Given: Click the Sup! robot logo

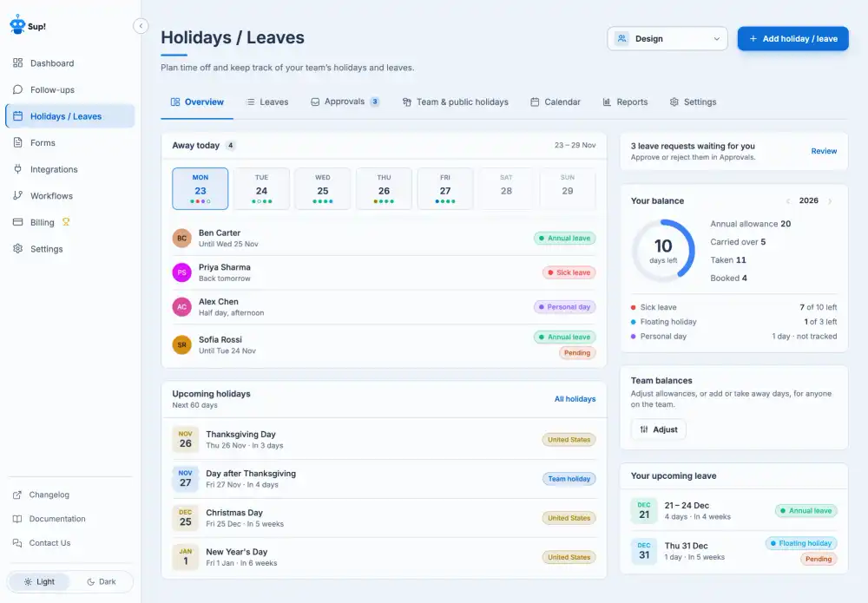Looking at the screenshot, I should point(17,24).
